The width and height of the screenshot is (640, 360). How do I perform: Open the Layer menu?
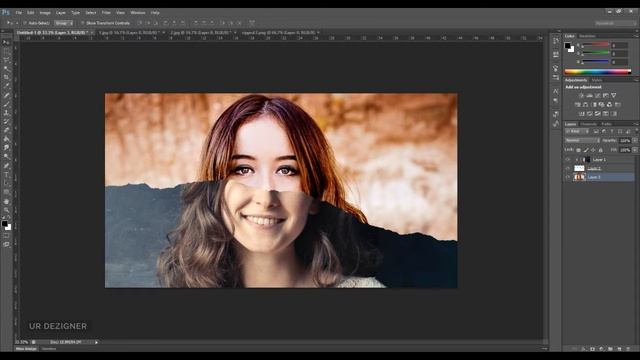(61, 13)
